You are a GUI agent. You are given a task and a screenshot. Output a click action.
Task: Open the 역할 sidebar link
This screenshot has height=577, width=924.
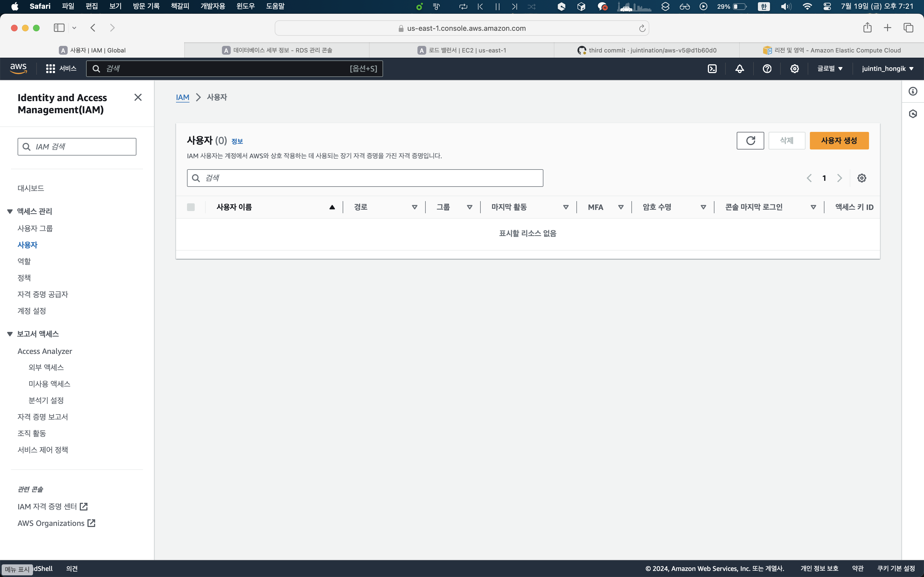[24, 261]
